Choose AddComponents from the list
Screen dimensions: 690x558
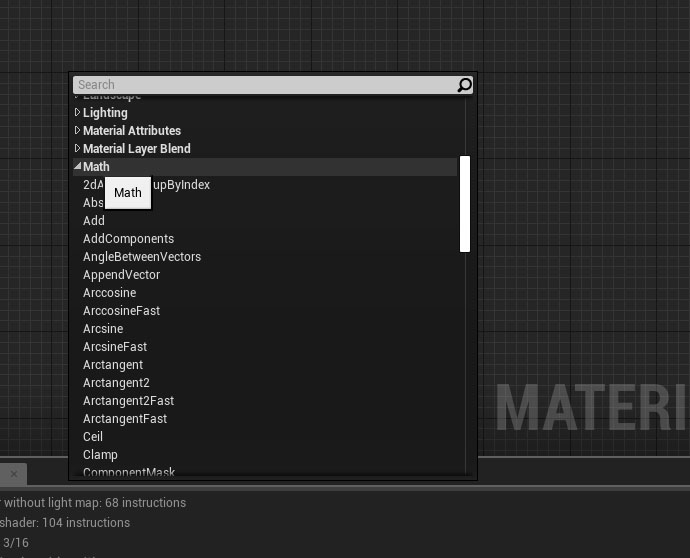coord(128,239)
